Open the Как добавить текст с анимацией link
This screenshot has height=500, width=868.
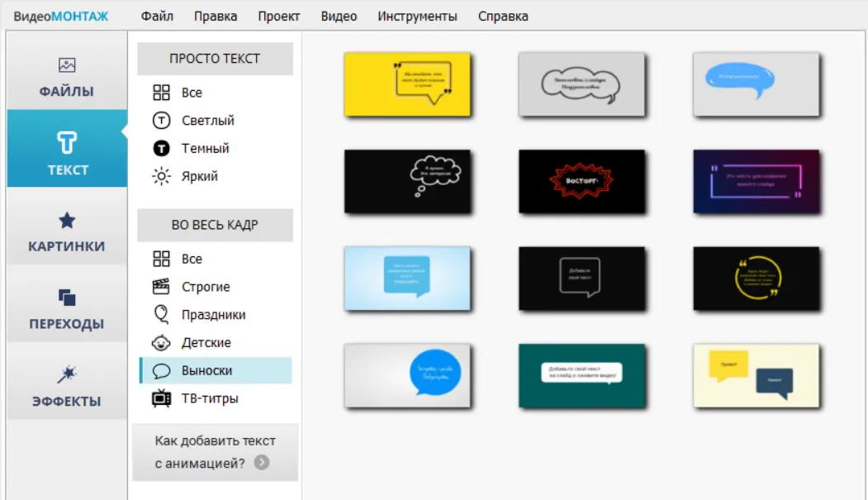216,452
